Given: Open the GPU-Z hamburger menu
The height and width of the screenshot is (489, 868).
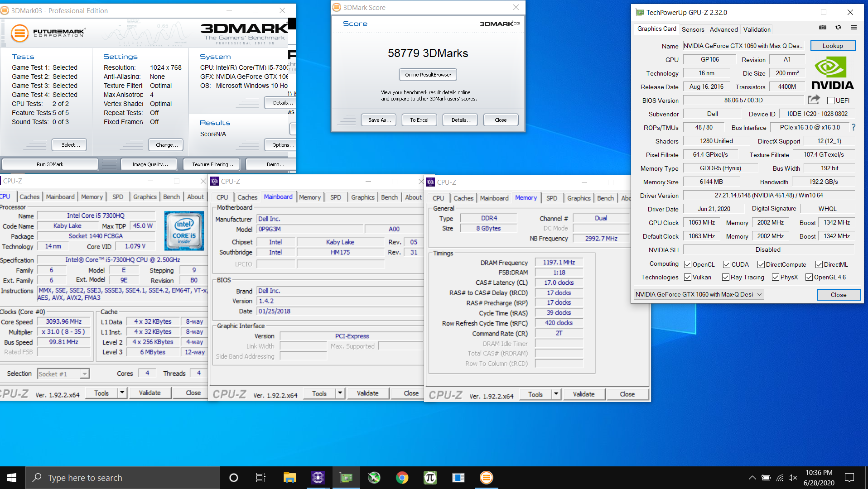Looking at the screenshot, I should click(x=854, y=28).
